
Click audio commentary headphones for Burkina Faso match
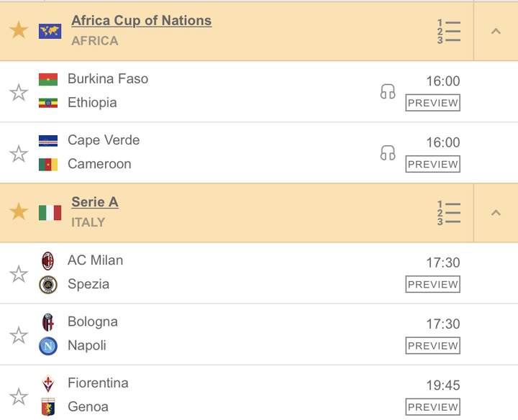click(x=388, y=91)
